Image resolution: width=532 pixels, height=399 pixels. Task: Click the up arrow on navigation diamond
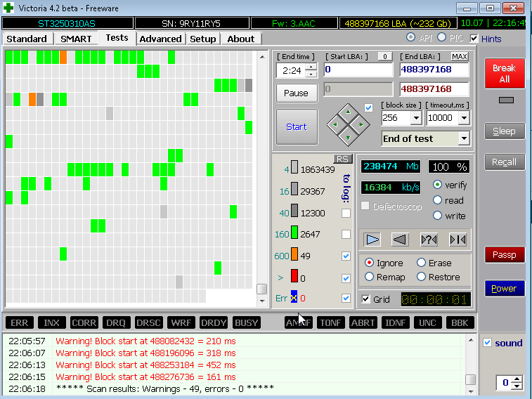348,112
